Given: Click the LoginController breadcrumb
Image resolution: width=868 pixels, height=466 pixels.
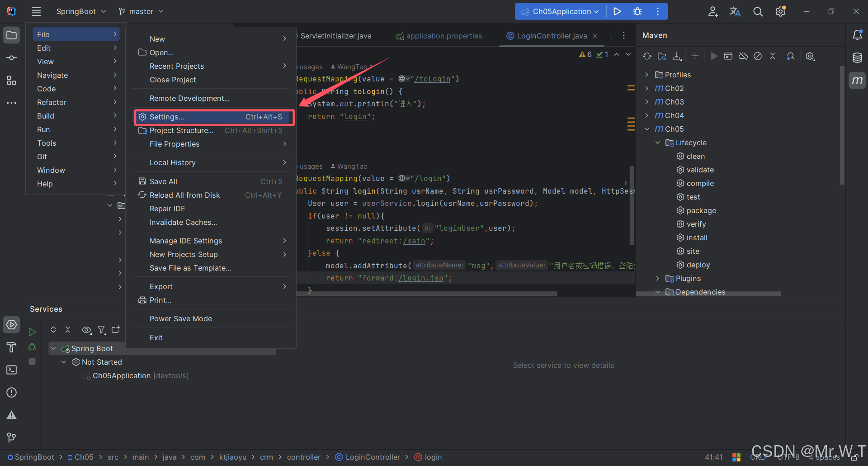Looking at the screenshot, I should tap(368, 457).
